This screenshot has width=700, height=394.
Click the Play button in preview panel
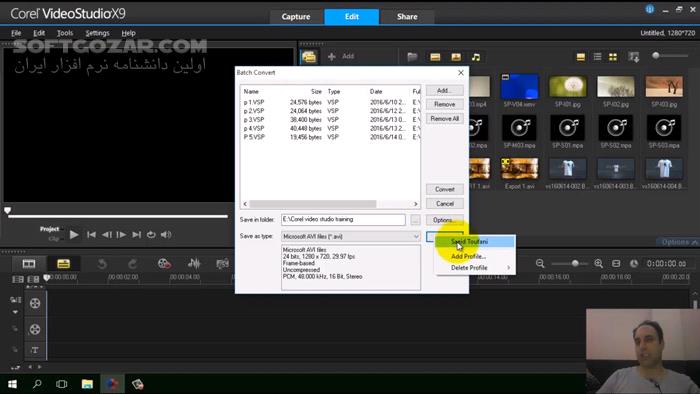pyautogui.click(x=74, y=234)
